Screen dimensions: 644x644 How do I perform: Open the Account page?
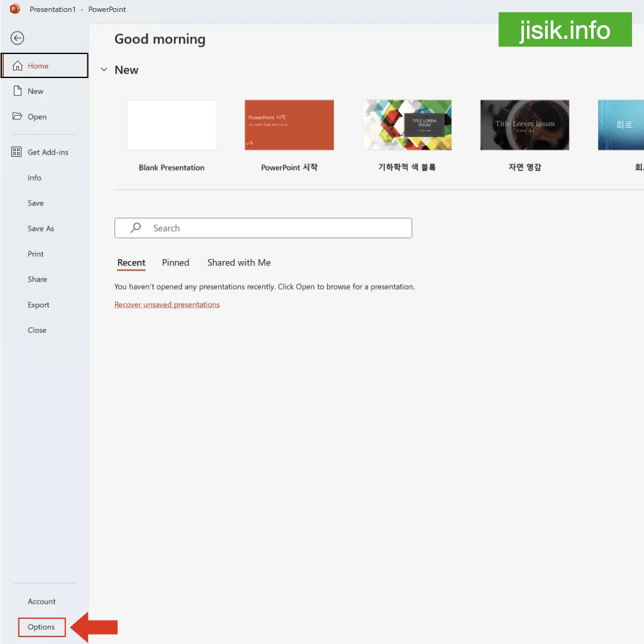(x=42, y=602)
